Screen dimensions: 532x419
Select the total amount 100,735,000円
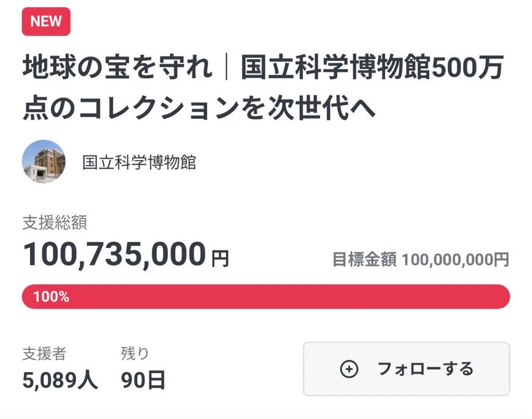click(x=126, y=254)
